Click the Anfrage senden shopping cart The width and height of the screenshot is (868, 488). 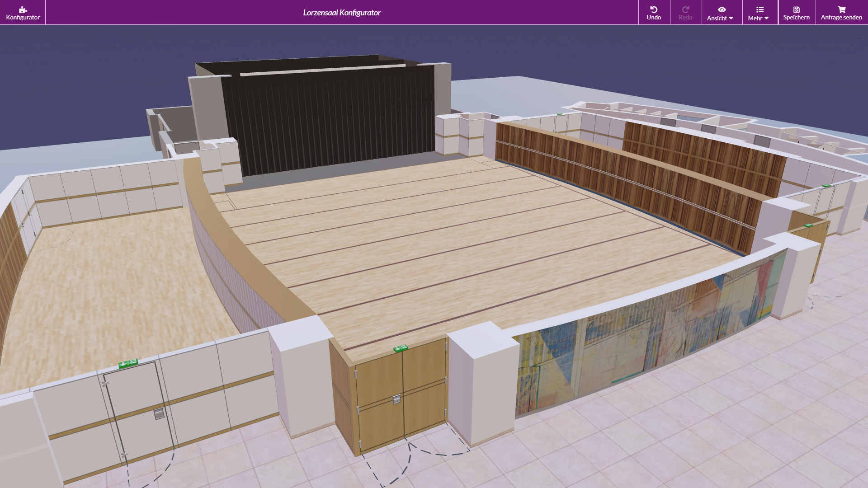tap(841, 10)
